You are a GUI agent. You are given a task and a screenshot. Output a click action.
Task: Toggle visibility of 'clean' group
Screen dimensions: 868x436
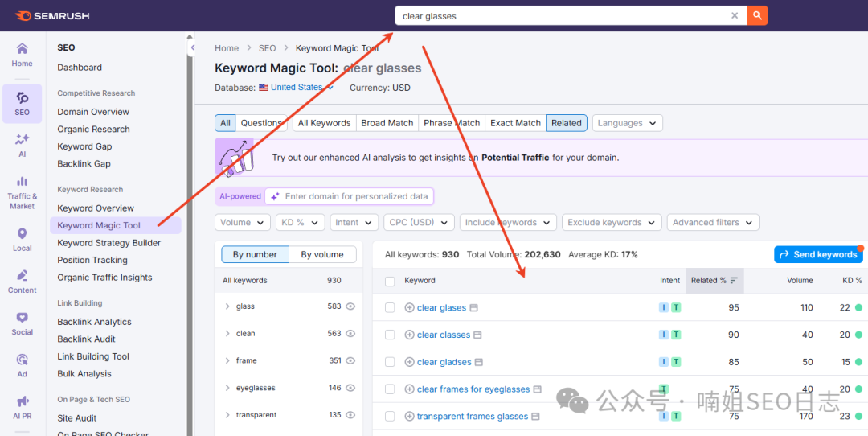[x=350, y=333]
